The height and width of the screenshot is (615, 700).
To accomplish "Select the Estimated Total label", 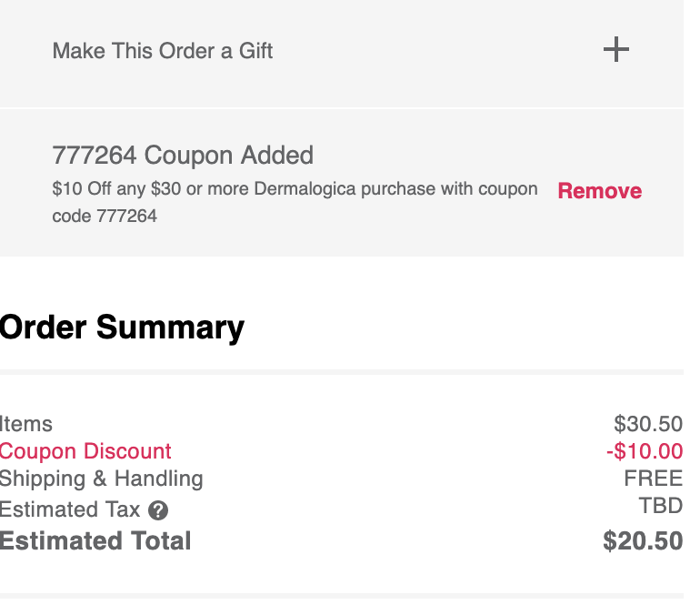I will coord(95,541).
